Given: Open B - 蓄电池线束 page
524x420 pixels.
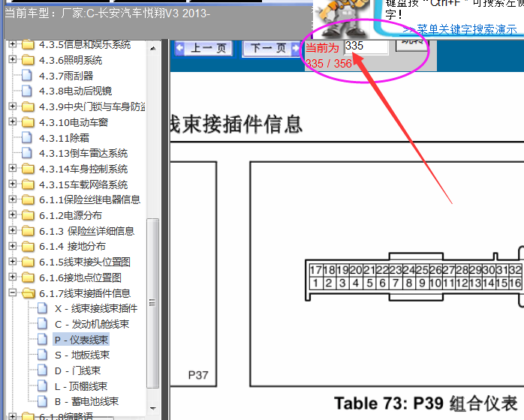Looking at the screenshot, I should point(86,402).
